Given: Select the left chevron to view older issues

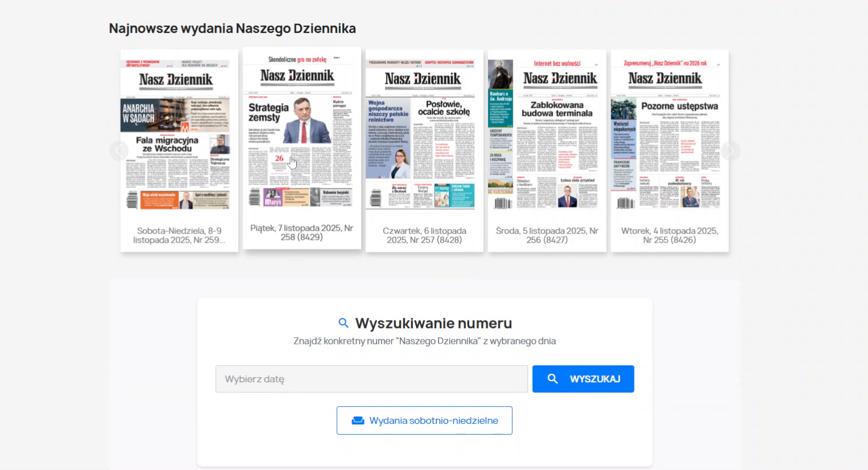Looking at the screenshot, I should [119, 150].
